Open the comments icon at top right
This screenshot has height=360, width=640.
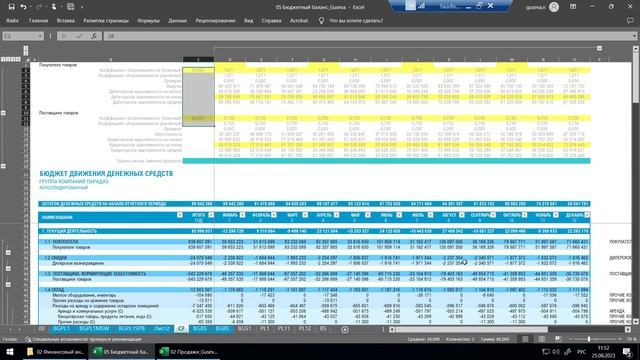[x=630, y=20]
